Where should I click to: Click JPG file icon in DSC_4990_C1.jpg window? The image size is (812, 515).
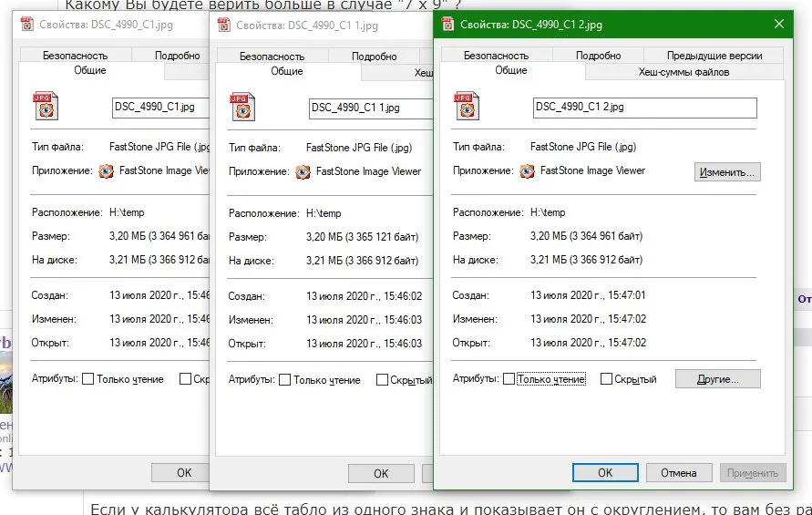coord(46,107)
